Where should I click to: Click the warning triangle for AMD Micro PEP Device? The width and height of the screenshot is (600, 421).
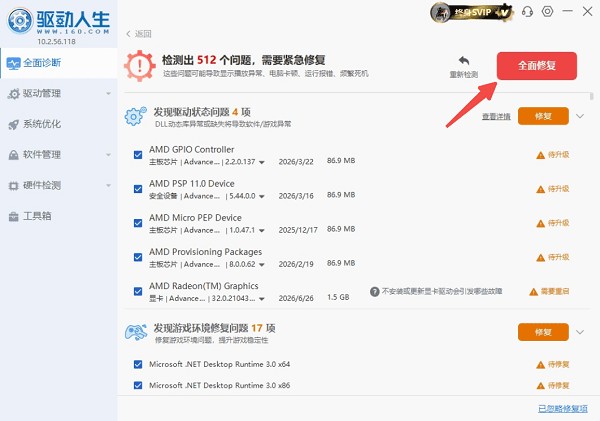click(x=540, y=223)
